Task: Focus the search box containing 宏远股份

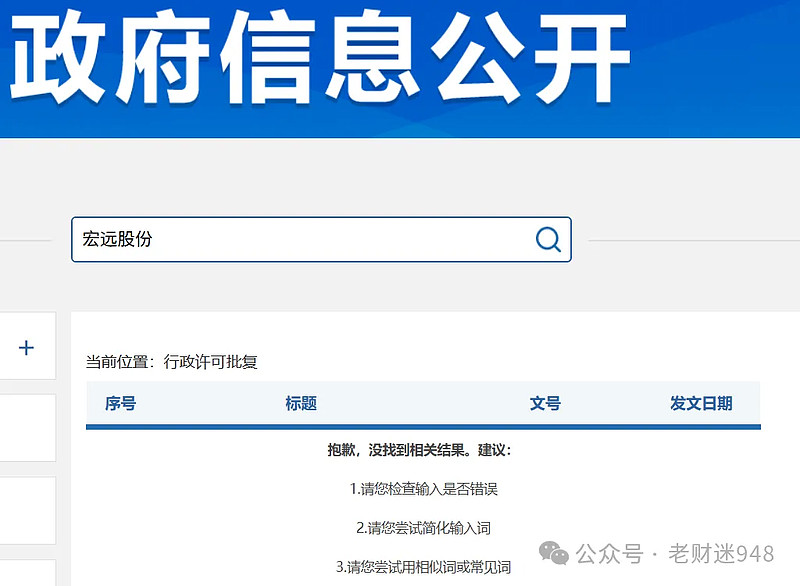Action: [x=321, y=239]
